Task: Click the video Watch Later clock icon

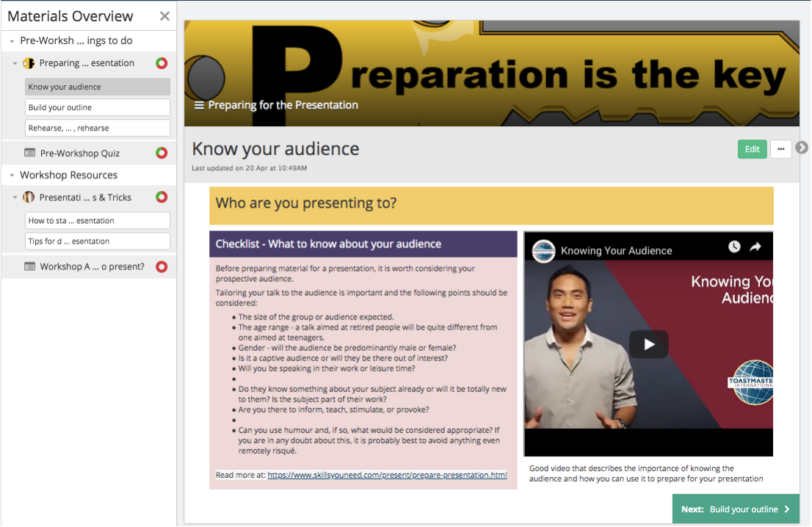Action: coord(733,247)
